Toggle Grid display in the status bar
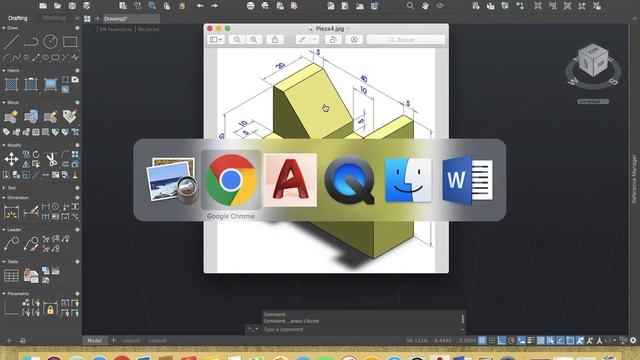 [x=482, y=340]
